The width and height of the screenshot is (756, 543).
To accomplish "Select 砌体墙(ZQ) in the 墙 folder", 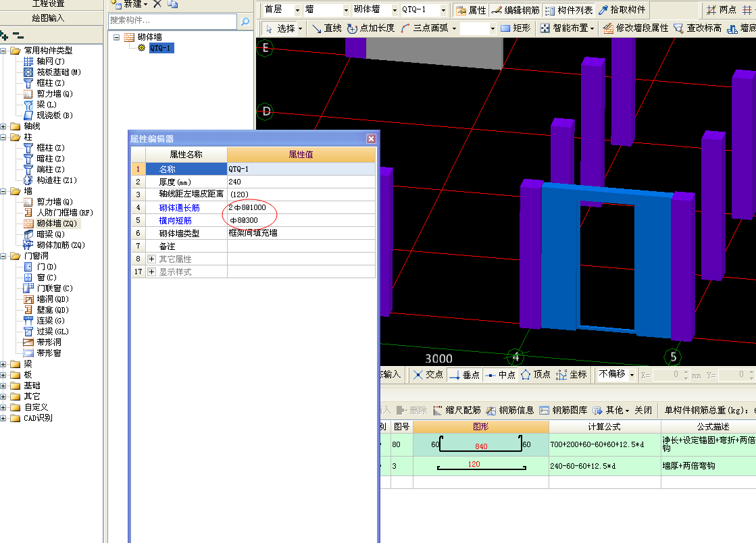I will coord(56,224).
